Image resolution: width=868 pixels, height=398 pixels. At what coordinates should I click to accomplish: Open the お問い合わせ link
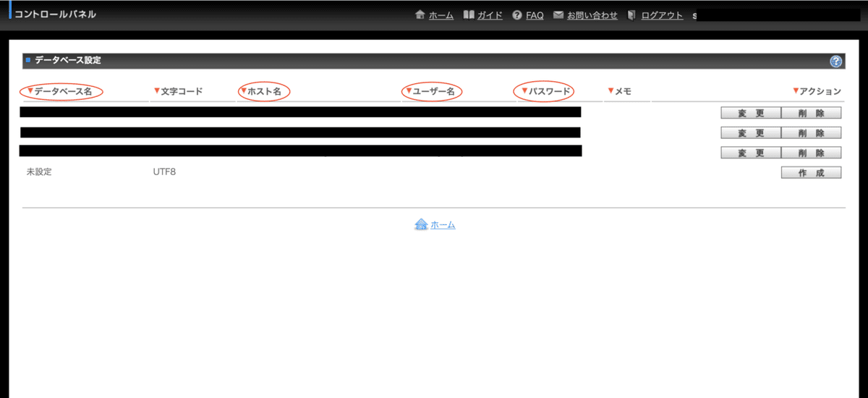pyautogui.click(x=592, y=15)
